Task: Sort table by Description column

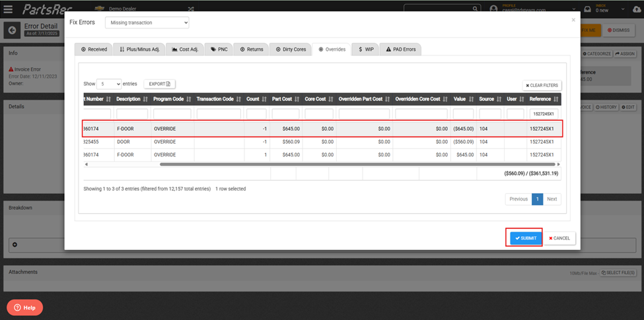Action: pyautogui.click(x=131, y=99)
